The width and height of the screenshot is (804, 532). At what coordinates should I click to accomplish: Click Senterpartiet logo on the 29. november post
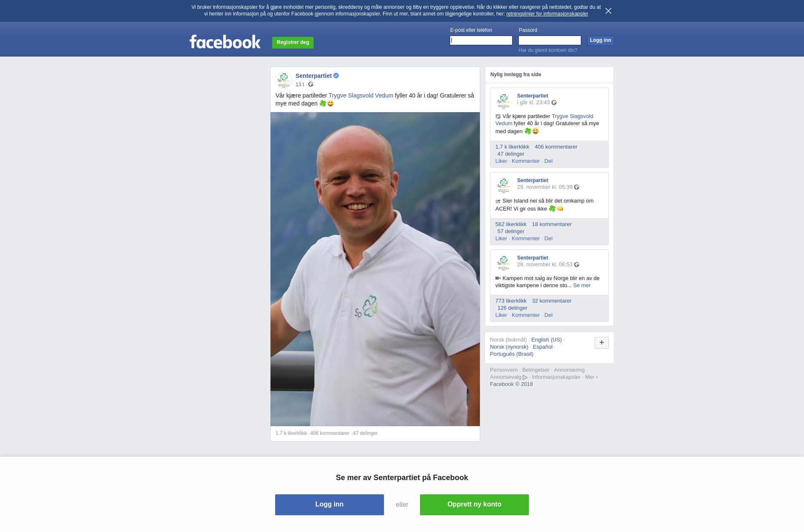coord(504,185)
